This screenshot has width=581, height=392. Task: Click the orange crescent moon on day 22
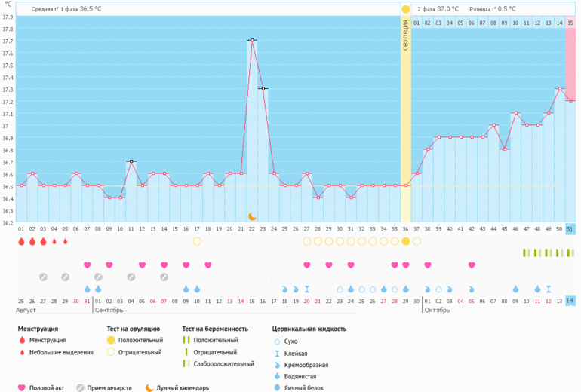(x=252, y=216)
